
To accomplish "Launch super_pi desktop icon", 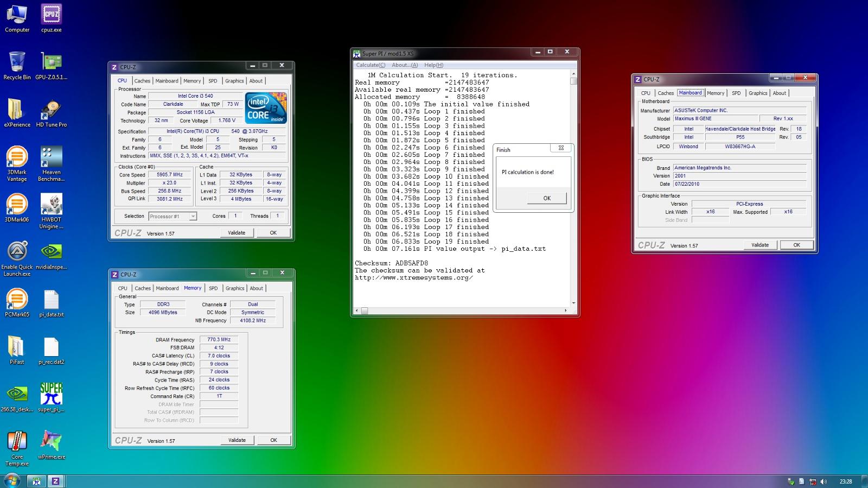I will pyautogui.click(x=51, y=397).
